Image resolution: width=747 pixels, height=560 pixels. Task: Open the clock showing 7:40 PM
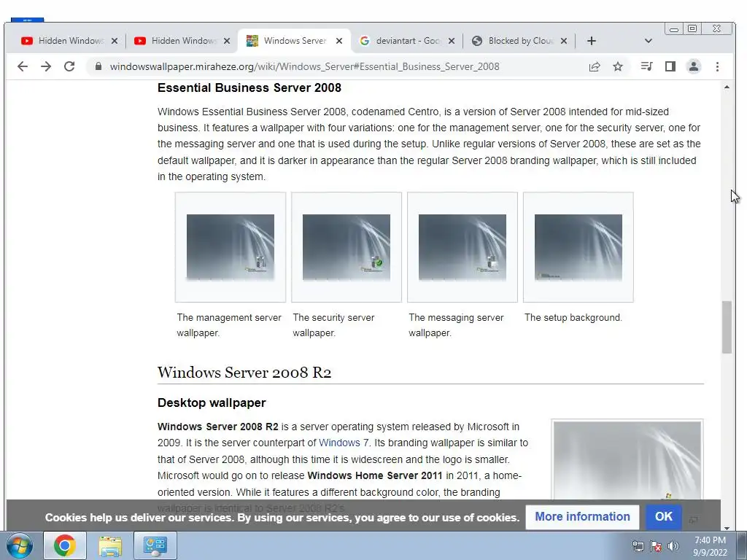pyautogui.click(x=710, y=546)
